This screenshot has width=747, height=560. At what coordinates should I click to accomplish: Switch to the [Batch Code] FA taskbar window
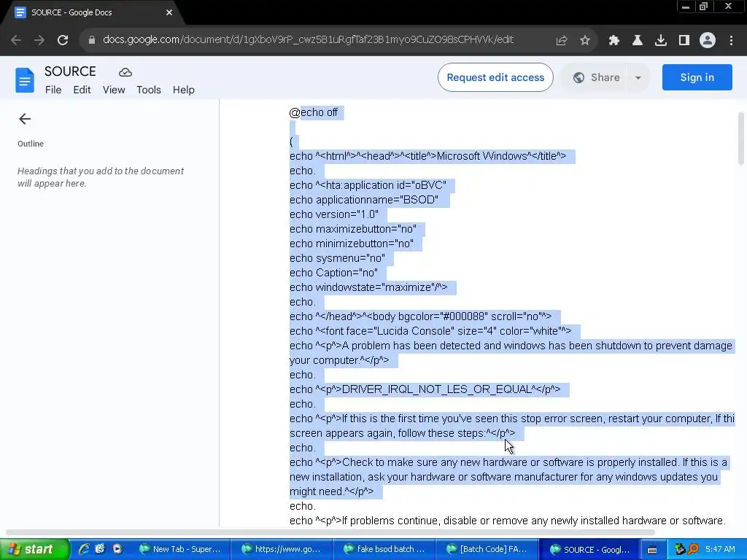click(x=487, y=549)
